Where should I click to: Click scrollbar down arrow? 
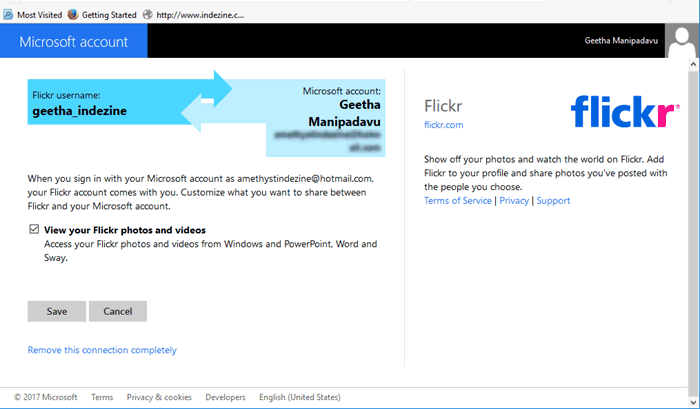pos(693,401)
